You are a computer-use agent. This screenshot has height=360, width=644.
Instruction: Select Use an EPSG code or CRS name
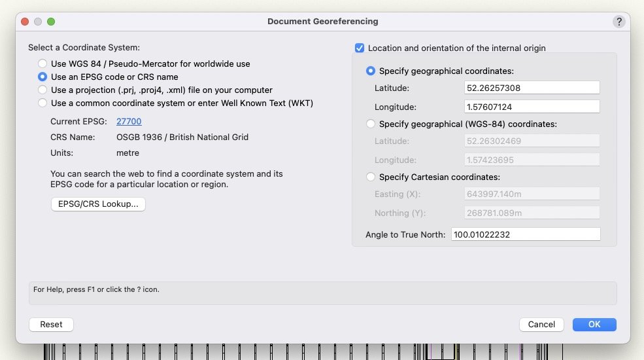tap(42, 77)
